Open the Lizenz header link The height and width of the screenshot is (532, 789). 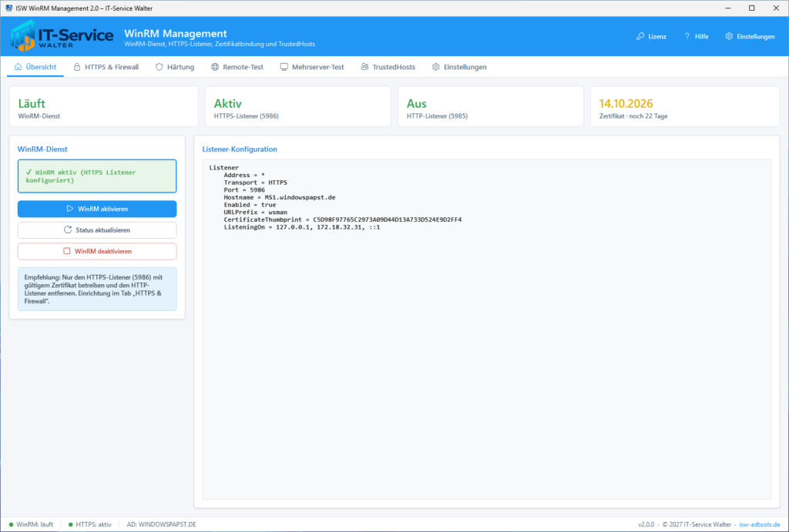pos(651,36)
